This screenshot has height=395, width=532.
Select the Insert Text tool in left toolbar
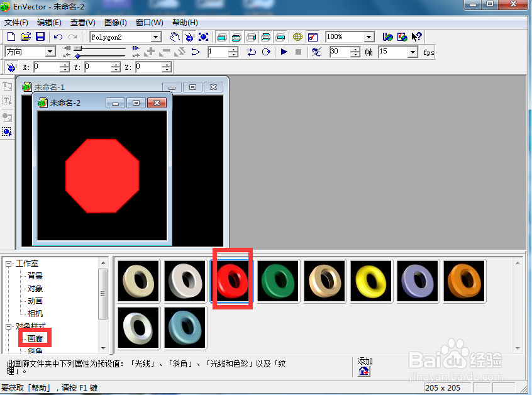pos(7,86)
